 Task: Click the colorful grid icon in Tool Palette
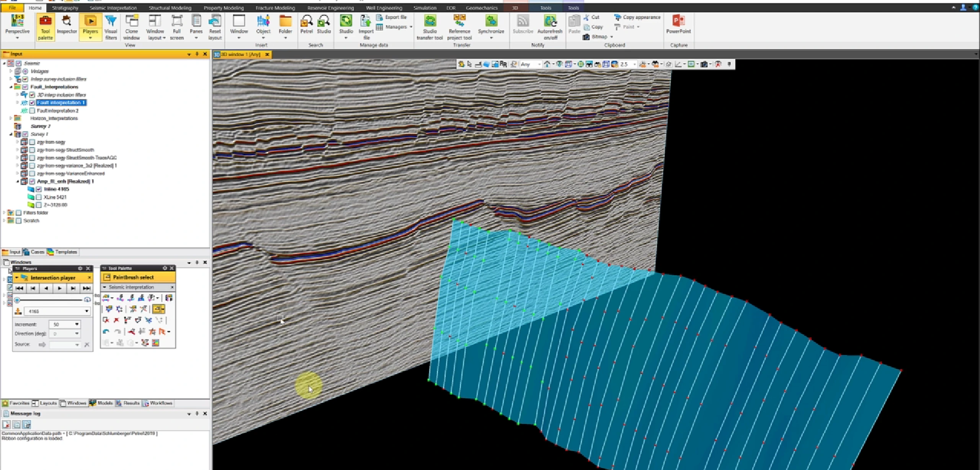pos(155,343)
